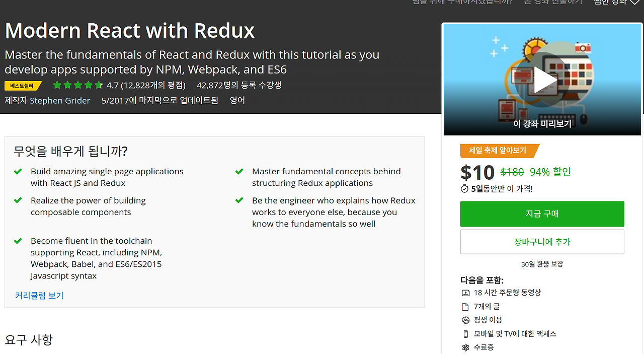Viewport: 644px width, 354px height.
Task: Click the 지금 구매 buy button
Action: click(542, 214)
